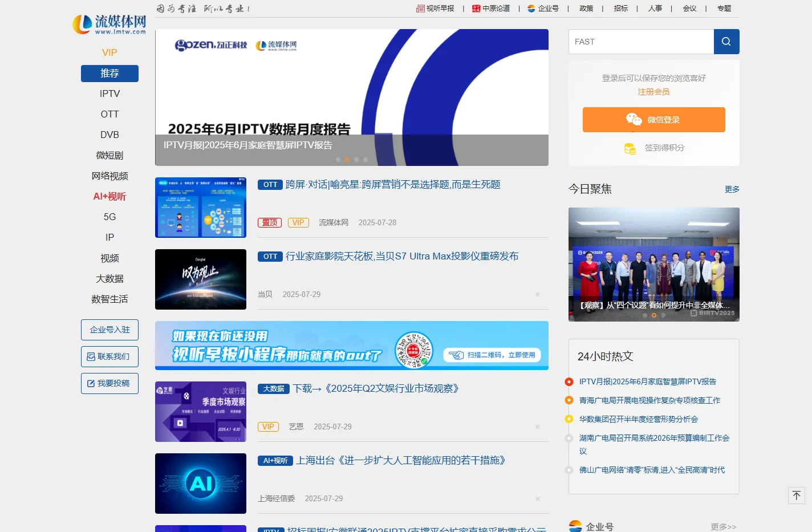
Task: Select 大数据 in the sidebar
Action: click(x=109, y=279)
